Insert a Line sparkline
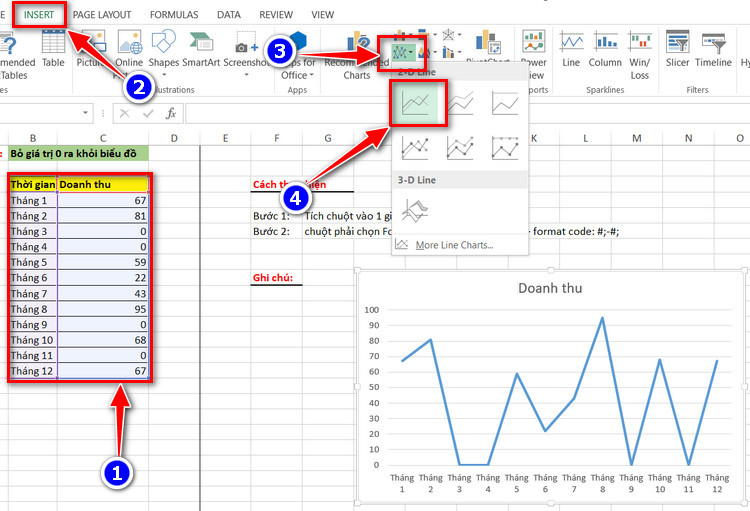Screen dimensions: 750x511 (x=571, y=49)
